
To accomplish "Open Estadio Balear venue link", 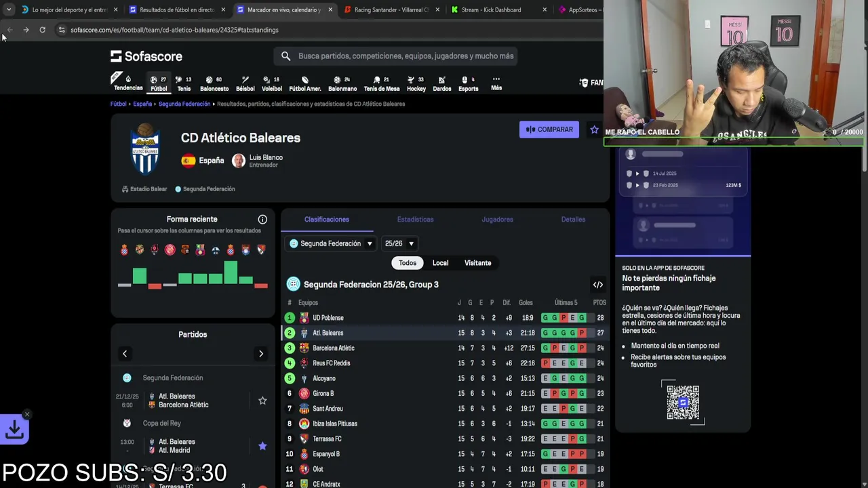I will [x=144, y=189].
